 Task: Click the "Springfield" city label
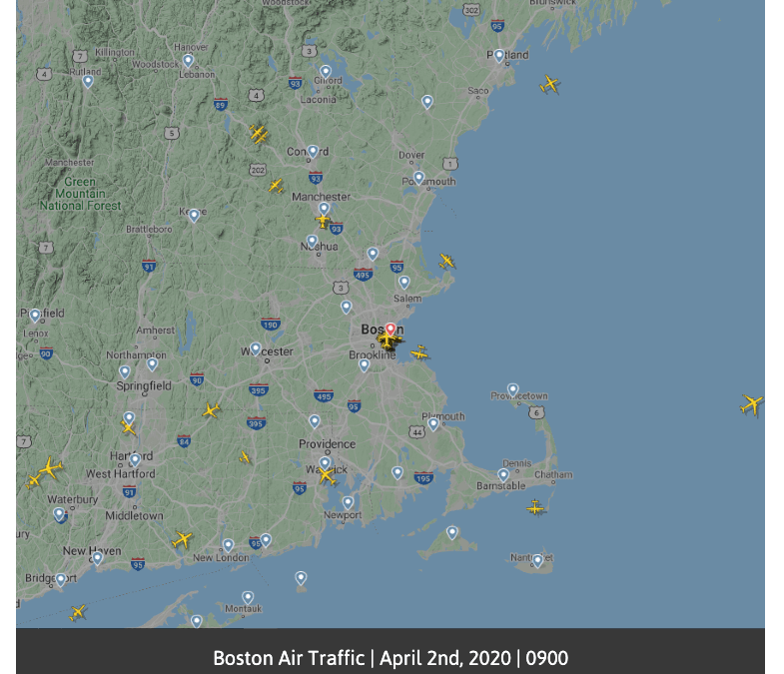point(144,386)
